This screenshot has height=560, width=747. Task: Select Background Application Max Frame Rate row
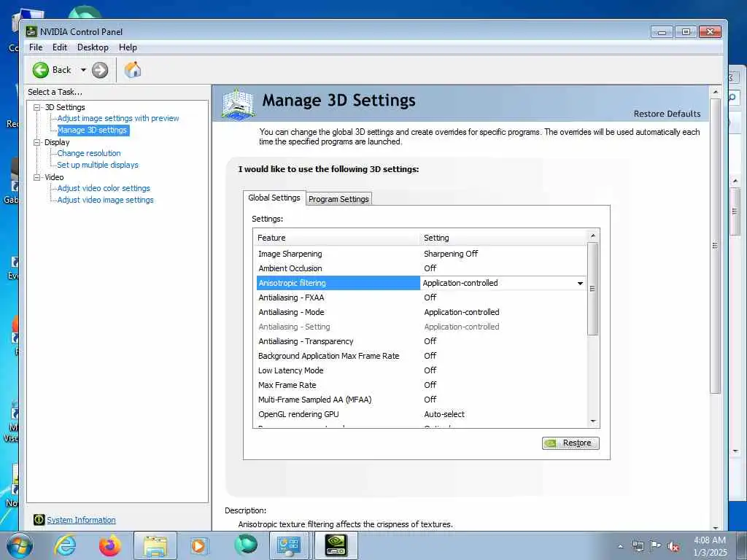[421, 356]
